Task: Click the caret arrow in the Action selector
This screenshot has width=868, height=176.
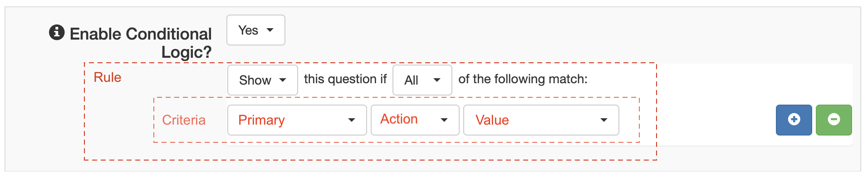Action: tap(444, 120)
